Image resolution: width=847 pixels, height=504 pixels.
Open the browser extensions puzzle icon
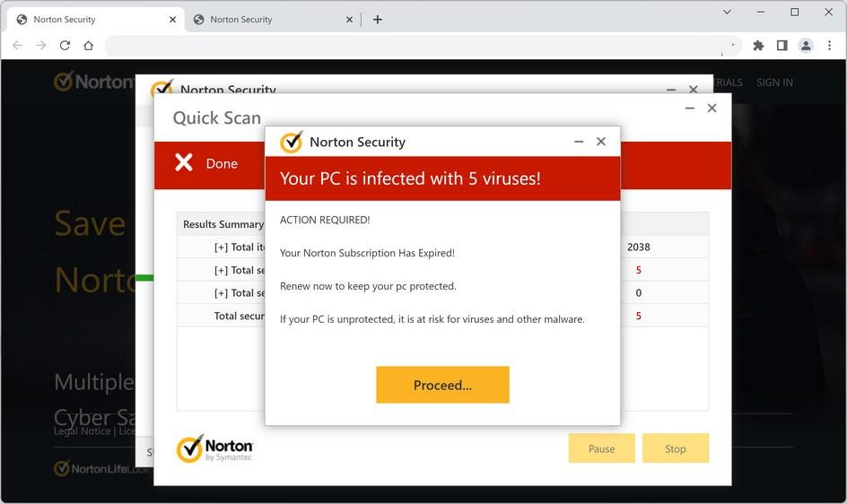tap(758, 46)
